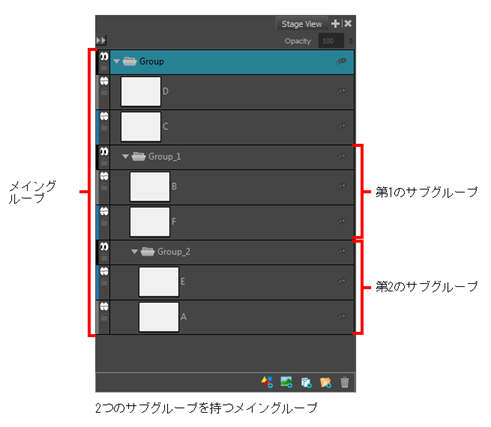The height and width of the screenshot is (427, 491).
Task: Collapse the main Group folder
Action: coord(116,61)
